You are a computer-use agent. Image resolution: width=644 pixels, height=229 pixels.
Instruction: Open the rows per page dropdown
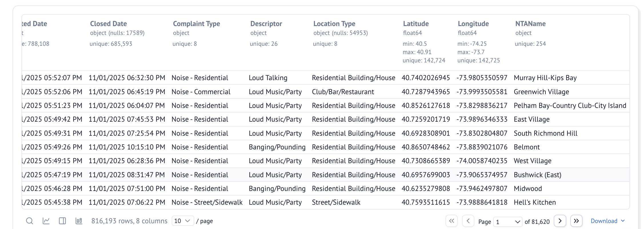tap(183, 221)
